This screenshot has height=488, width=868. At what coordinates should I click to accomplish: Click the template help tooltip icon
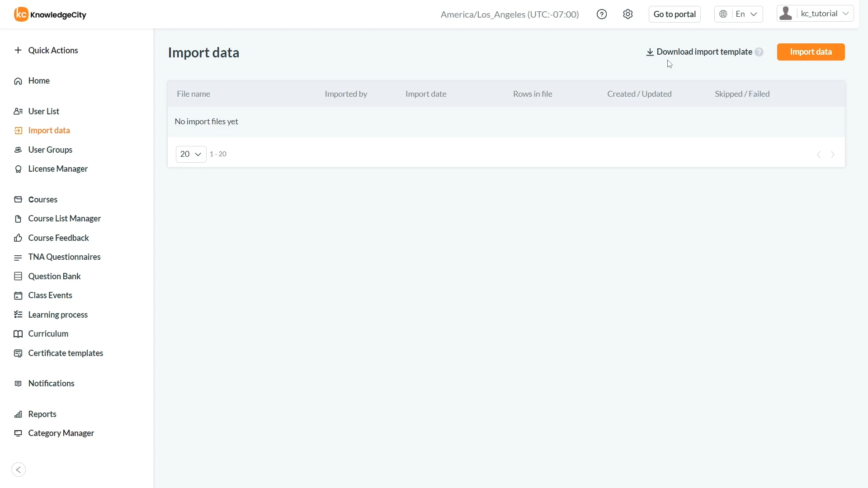[759, 52]
